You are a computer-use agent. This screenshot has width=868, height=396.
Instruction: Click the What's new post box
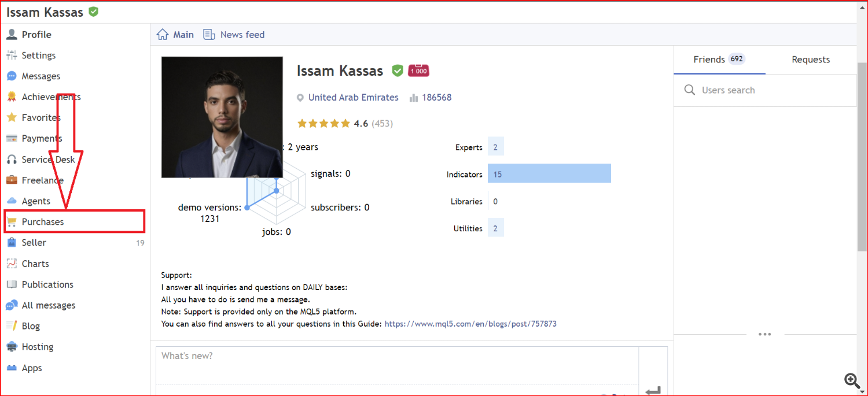pos(397,364)
